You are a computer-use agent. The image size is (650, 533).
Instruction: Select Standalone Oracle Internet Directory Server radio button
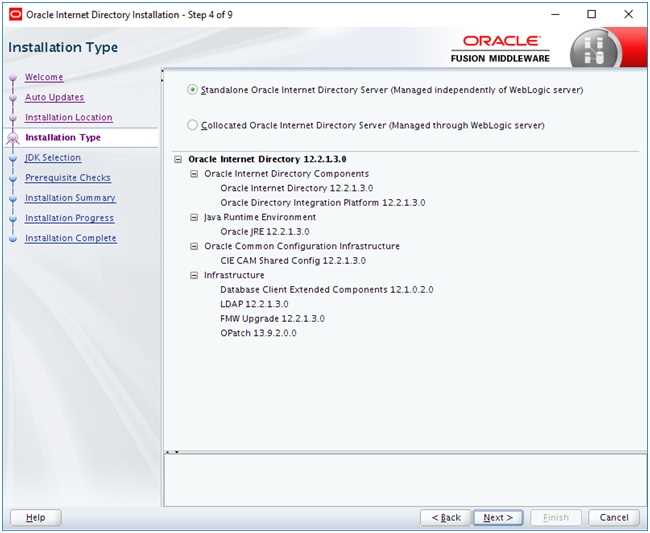click(192, 90)
